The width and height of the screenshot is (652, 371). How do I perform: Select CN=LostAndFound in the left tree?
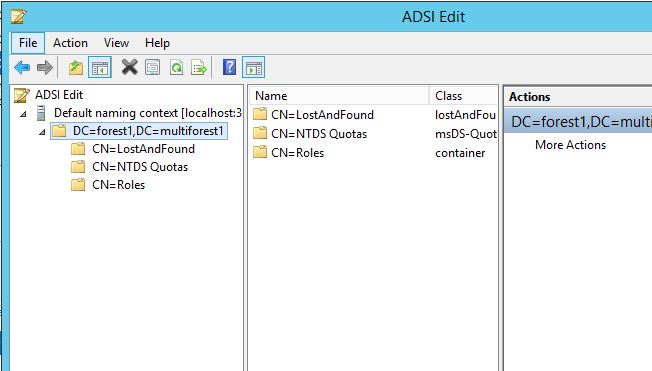[143, 149]
